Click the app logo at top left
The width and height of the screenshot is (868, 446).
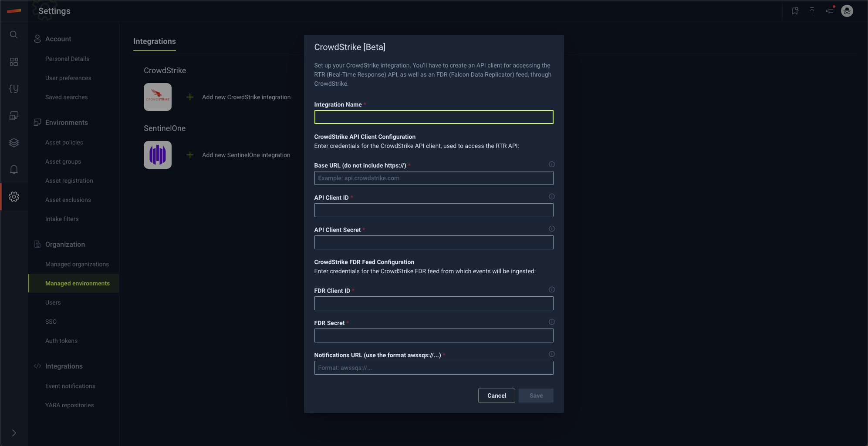coord(14,11)
